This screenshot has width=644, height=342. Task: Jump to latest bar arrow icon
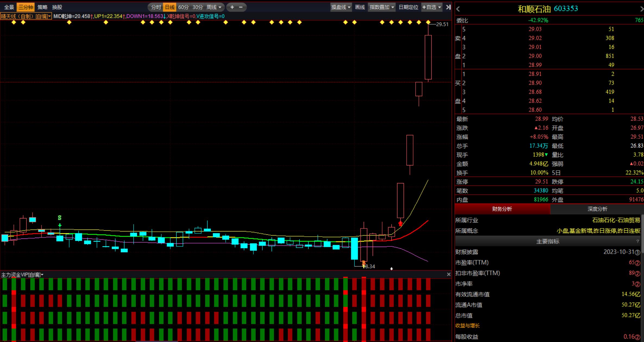coord(448,7)
